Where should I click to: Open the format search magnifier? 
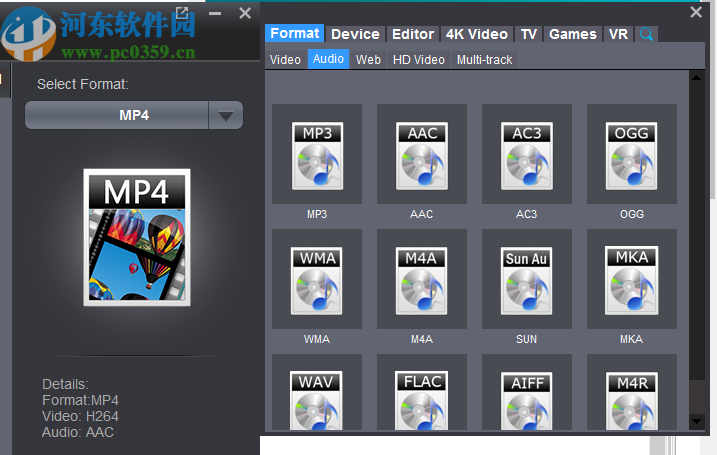[x=646, y=34]
